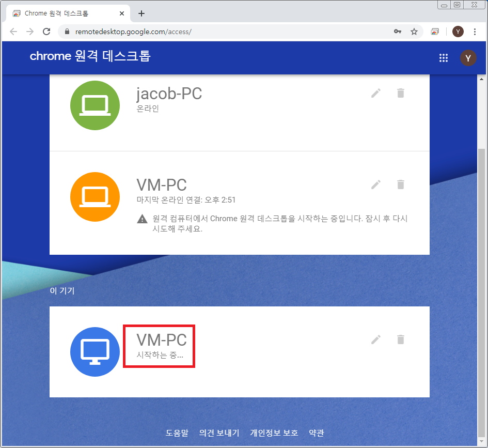Click the warning triangle icon under VM-PC
Viewport: 488px width, 448px height.
pyautogui.click(x=142, y=219)
